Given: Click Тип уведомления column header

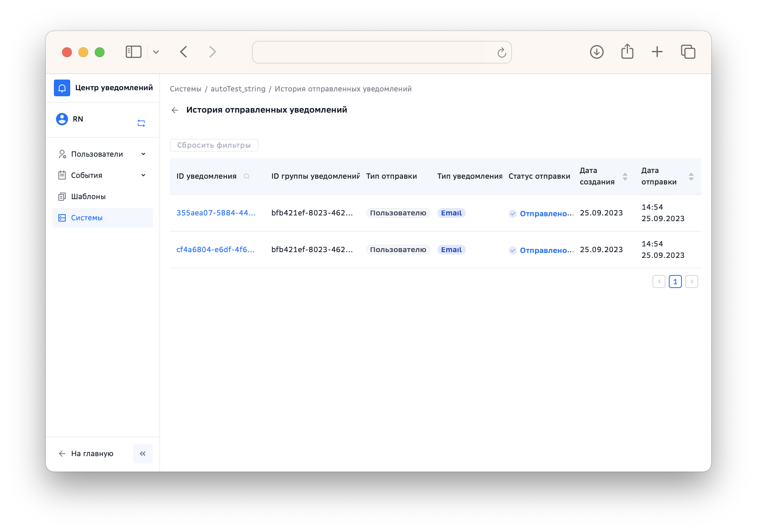Looking at the screenshot, I should click(x=470, y=176).
